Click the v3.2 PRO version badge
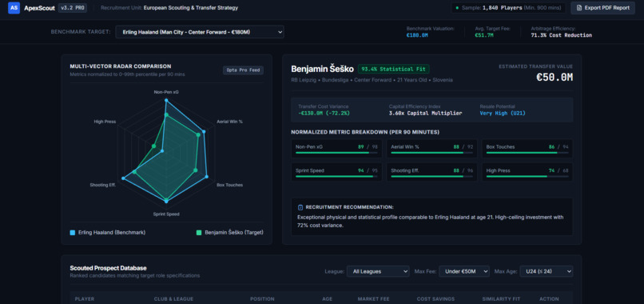644x304 pixels. tap(72, 8)
